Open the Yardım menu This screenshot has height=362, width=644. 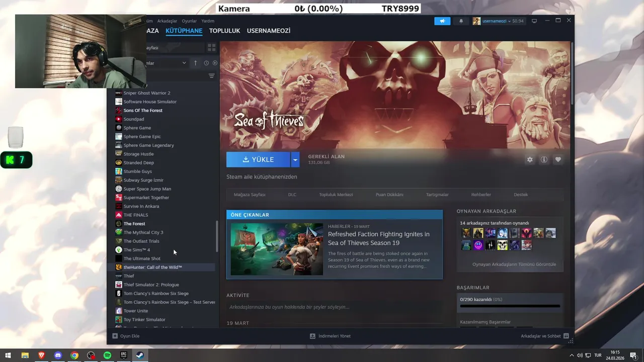pyautogui.click(x=208, y=21)
